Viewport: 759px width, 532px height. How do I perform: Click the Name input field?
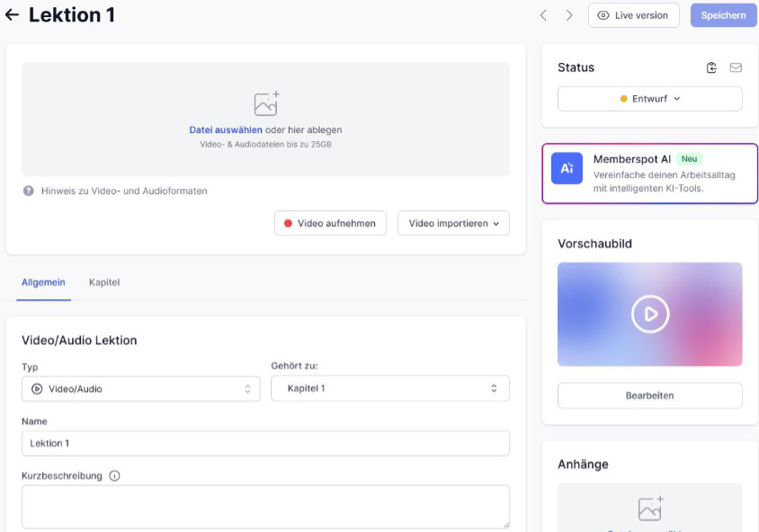[x=265, y=443]
